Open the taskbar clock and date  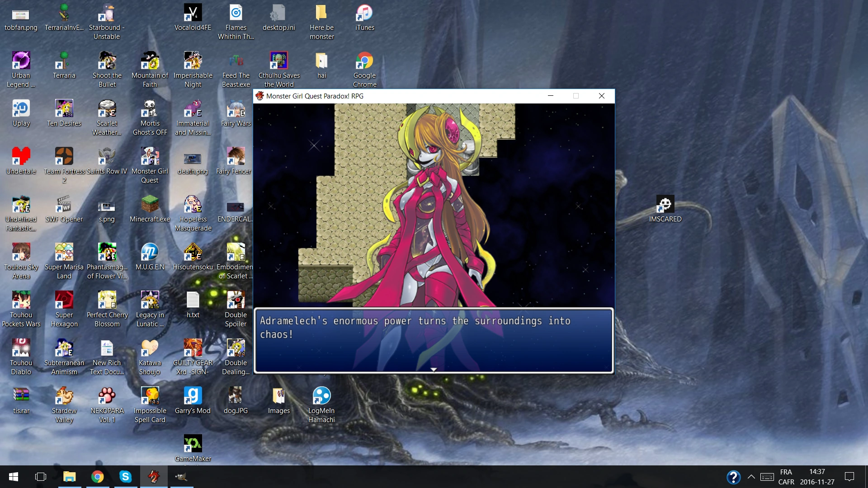pyautogui.click(x=817, y=477)
